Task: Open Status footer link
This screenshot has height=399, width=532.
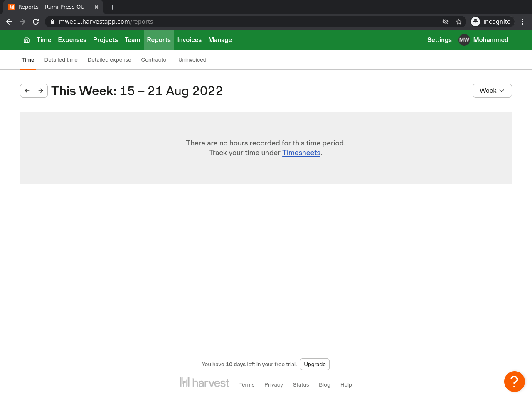Action: point(301,385)
